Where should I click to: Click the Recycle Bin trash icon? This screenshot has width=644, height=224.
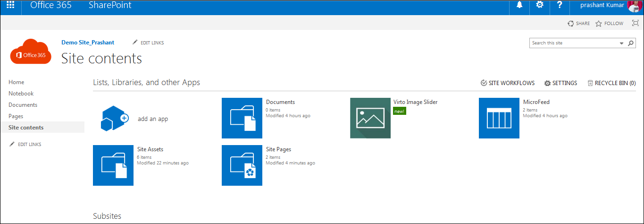click(590, 83)
